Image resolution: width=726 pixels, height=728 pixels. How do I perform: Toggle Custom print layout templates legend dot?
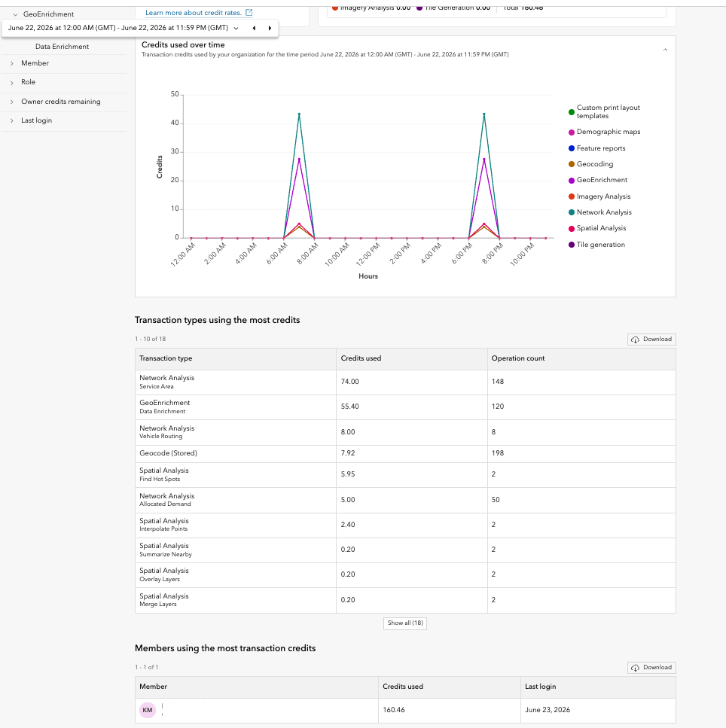(x=572, y=112)
